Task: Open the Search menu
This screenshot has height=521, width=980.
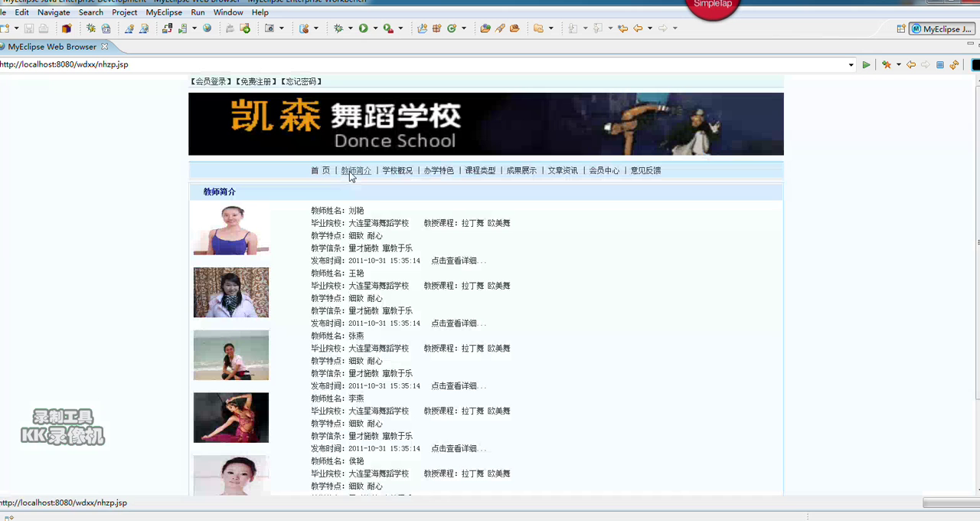Action: [x=91, y=12]
